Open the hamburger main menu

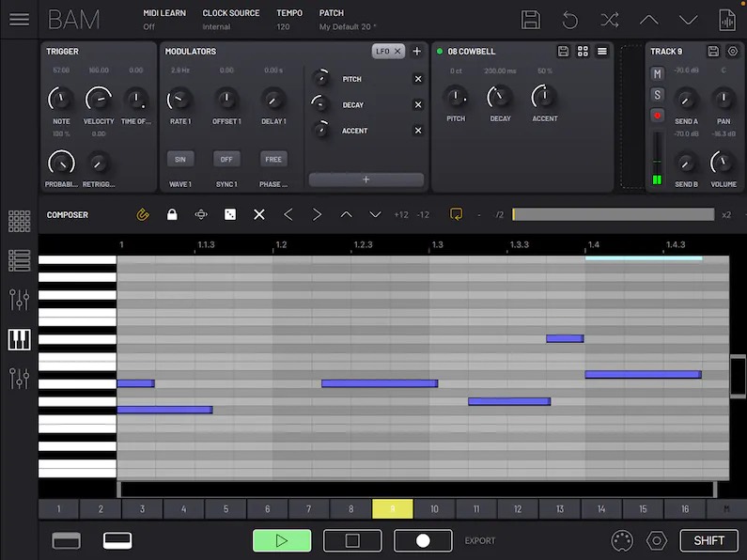click(x=19, y=19)
